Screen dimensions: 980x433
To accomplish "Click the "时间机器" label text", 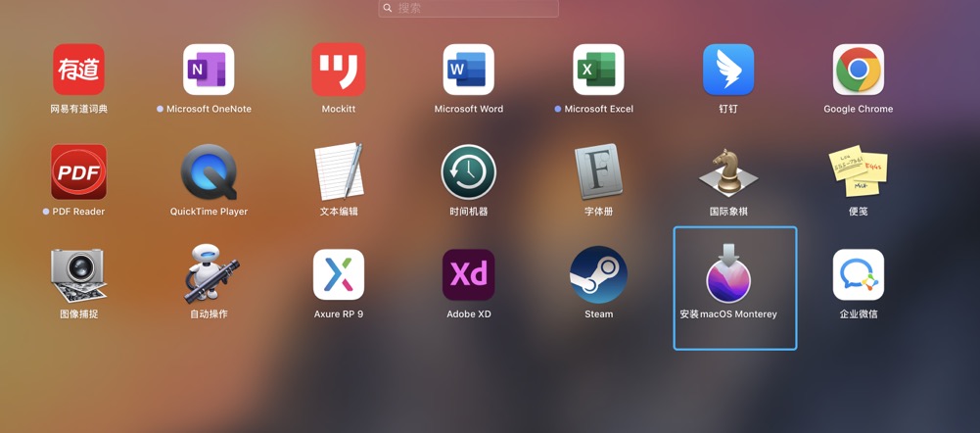I will (469, 212).
